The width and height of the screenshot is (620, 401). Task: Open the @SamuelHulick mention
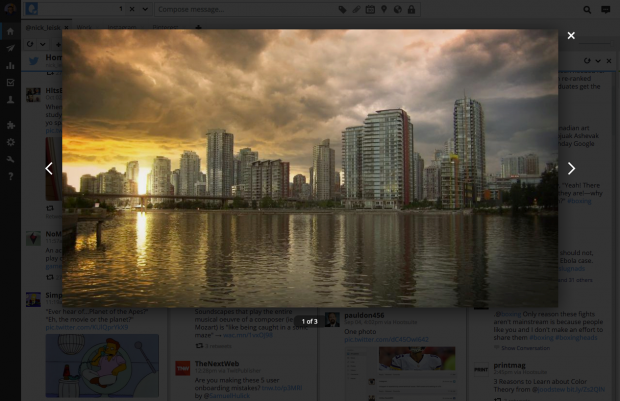(226, 396)
